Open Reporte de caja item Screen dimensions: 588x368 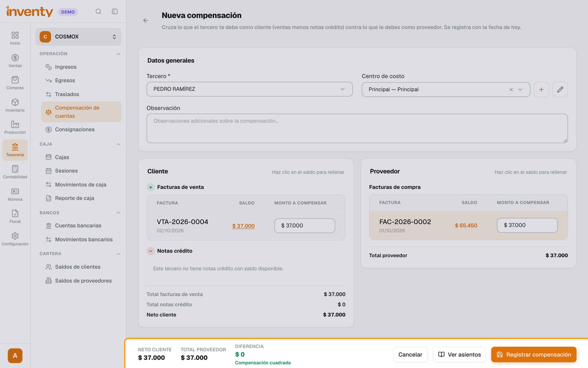(81, 198)
